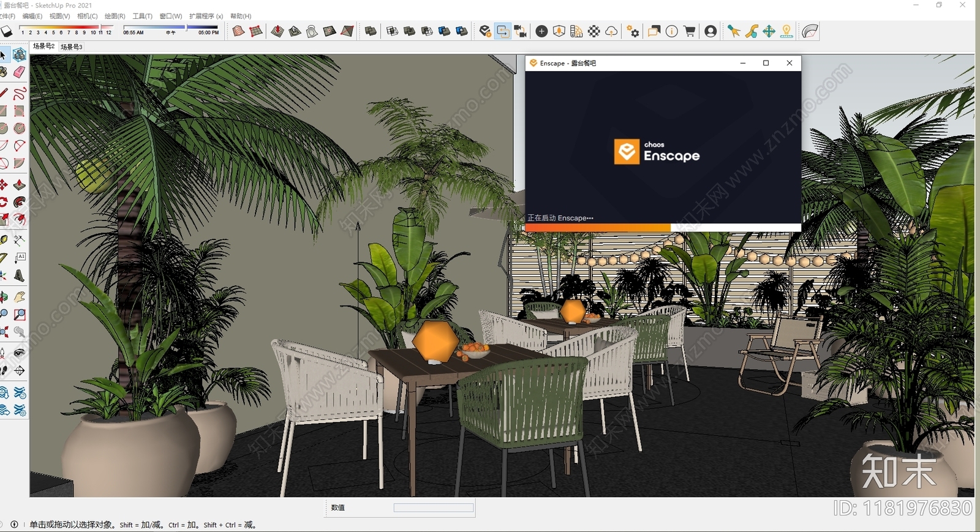Image resolution: width=980 pixels, height=532 pixels.
Task: Click the 数值 measurements input field
Action: tap(434, 508)
